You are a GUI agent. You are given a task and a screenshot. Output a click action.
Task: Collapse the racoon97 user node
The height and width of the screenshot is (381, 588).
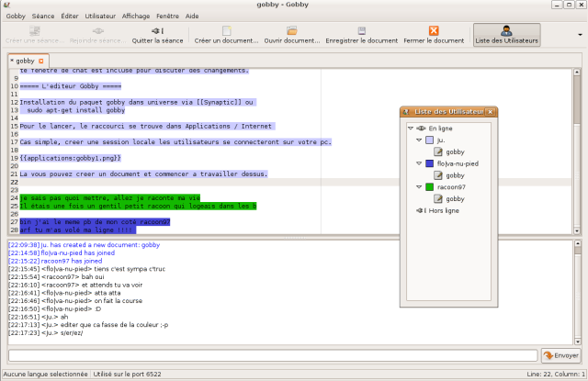click(x=419, y=187)
